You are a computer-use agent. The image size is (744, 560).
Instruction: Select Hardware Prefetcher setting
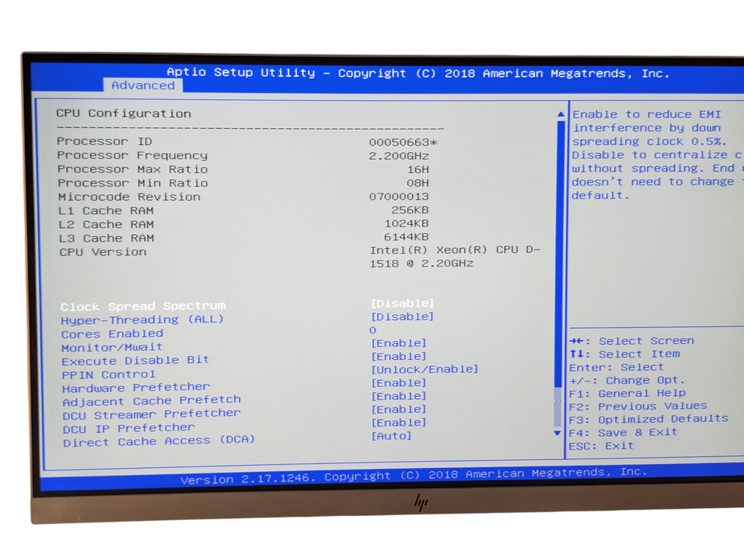pos(136,388)
